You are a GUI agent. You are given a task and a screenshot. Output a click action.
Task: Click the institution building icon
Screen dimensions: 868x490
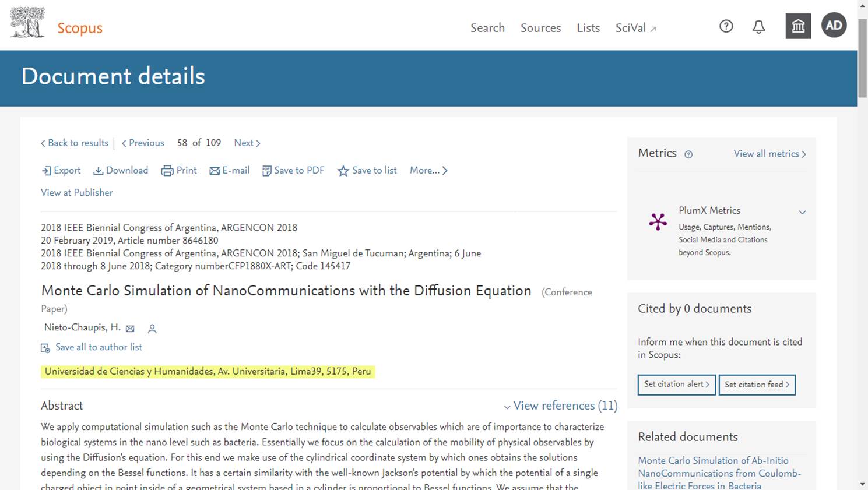[x=798, y=26]
